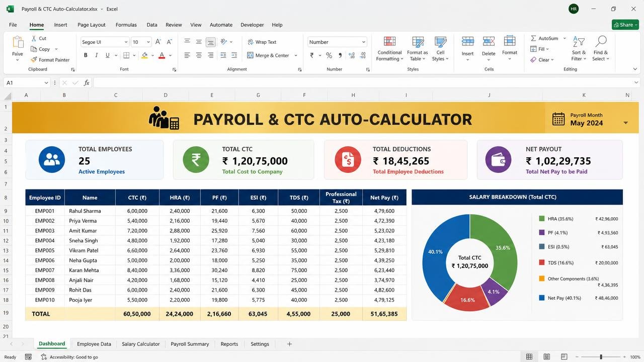
Task: Apply the yellow fill color bucket
Action: point(145,55)
